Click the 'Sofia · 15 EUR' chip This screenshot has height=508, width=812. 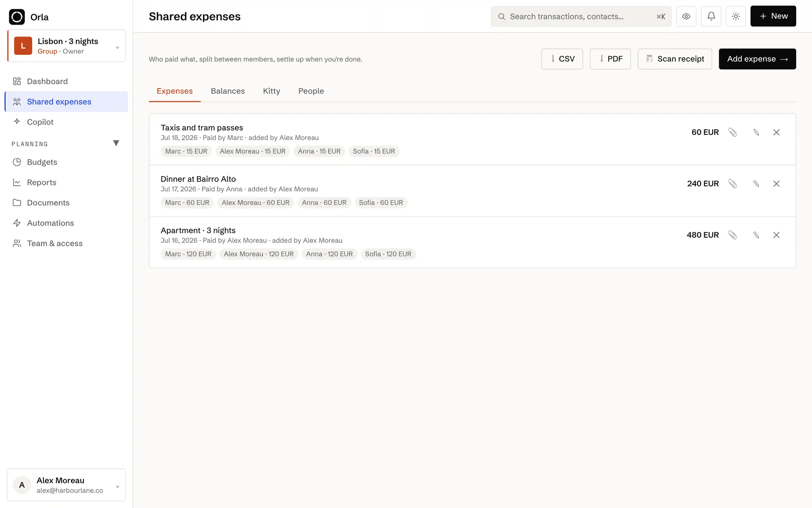pyautogui.click(x=374, y=151)
